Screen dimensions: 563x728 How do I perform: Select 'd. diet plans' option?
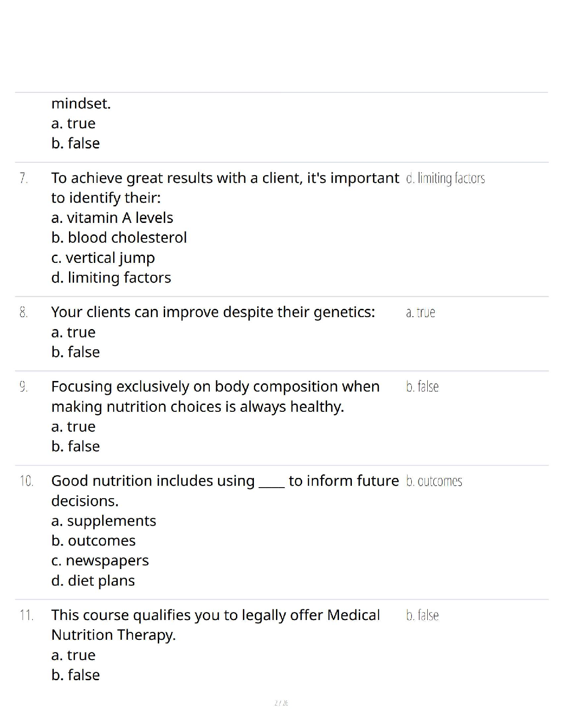(93, 580)
